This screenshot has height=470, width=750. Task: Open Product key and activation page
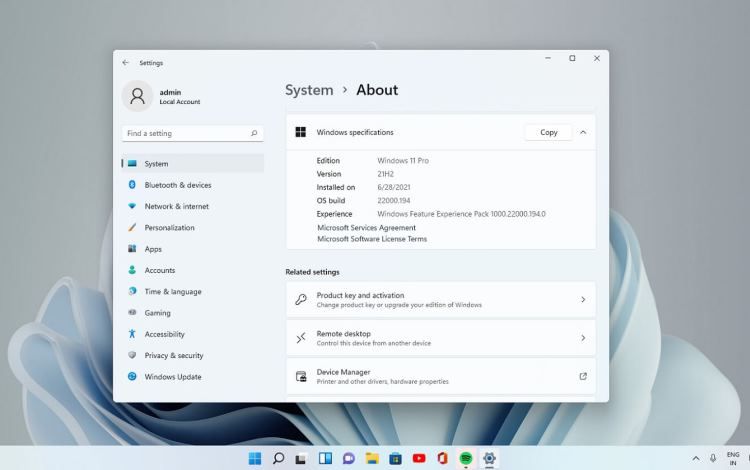(x=440, y=300)
